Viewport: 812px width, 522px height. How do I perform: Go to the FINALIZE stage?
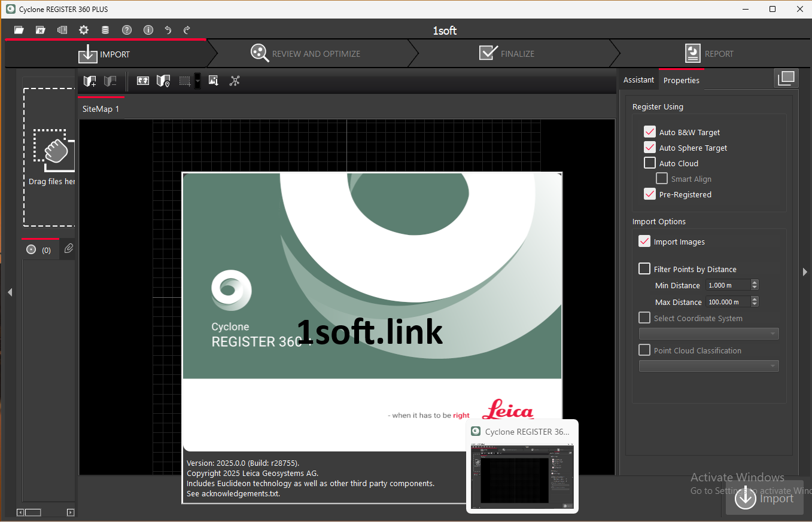[x=507, y=54]
